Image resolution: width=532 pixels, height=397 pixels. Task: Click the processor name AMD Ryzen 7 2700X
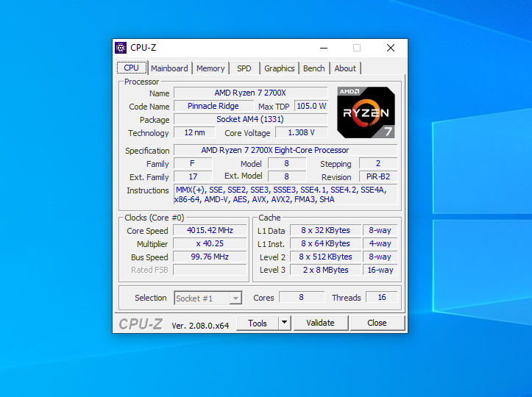click(x=250, y=93)
